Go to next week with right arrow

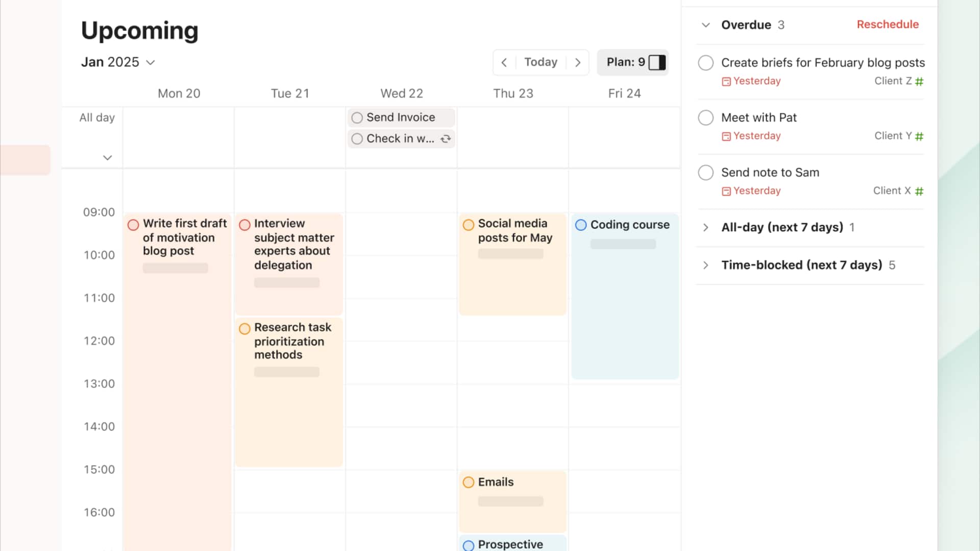[578, 62]
